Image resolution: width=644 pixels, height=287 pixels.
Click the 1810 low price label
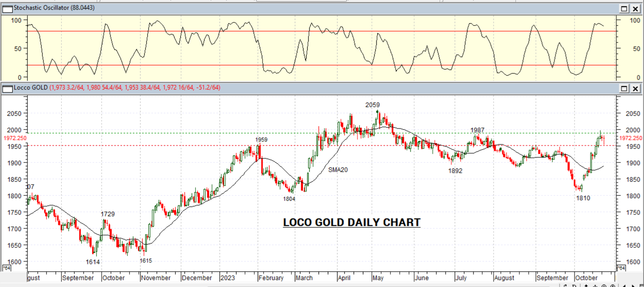[x=583, y=198]
